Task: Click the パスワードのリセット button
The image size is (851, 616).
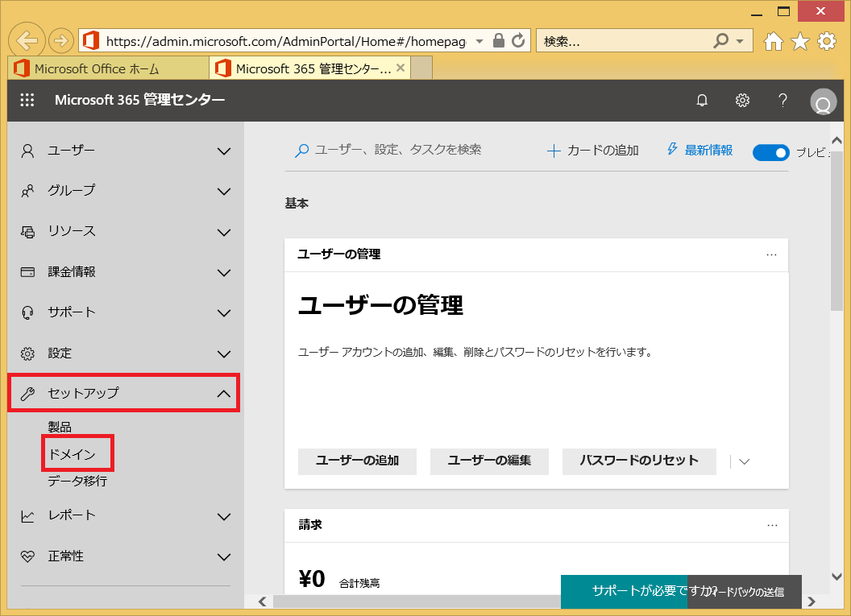Action: coord(639,461)
